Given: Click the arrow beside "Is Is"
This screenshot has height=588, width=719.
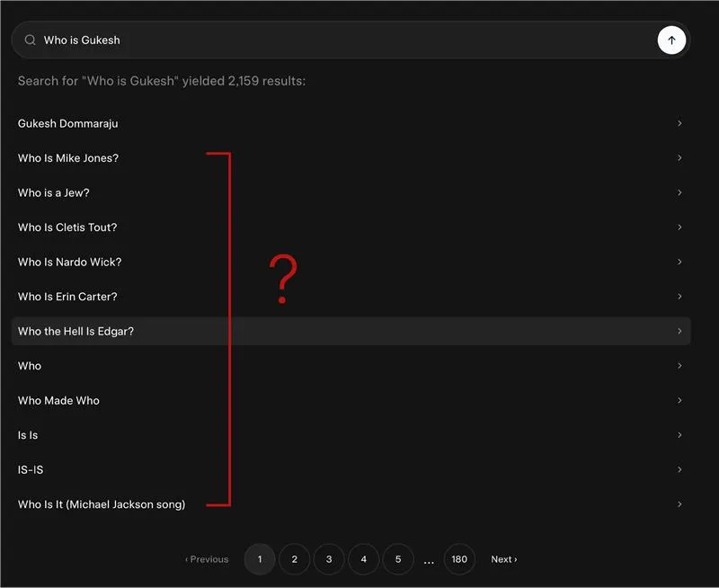Looking at the screenshot, I should tap(679, 435).
